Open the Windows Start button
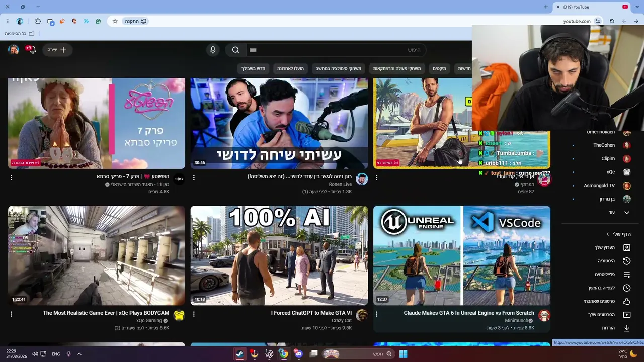 click(403, 354)
